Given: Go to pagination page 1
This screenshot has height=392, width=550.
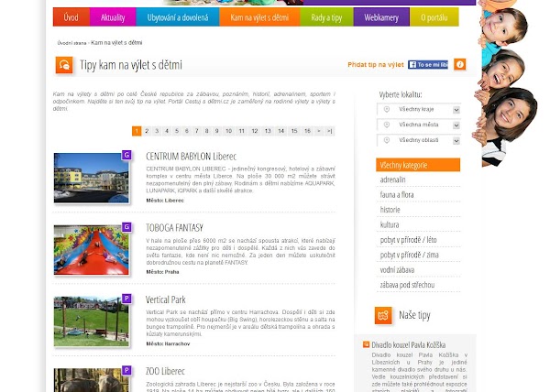Looking at the screenshot, I should 137,131.
